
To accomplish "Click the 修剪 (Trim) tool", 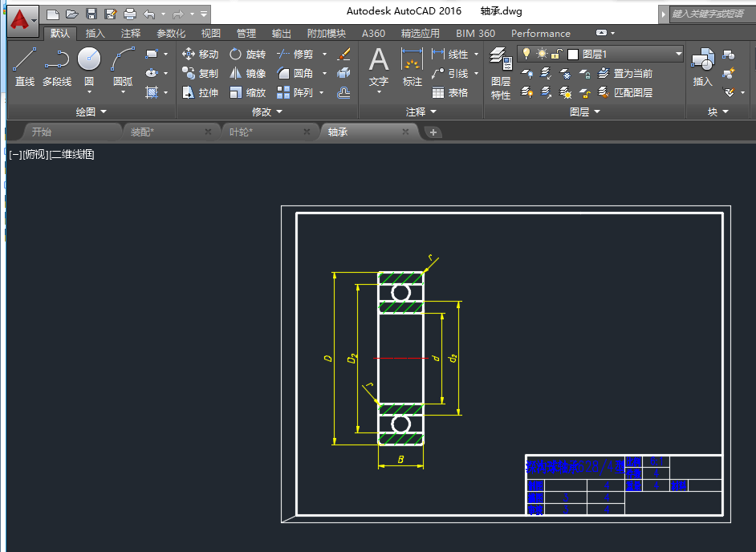I will (295, 54).
